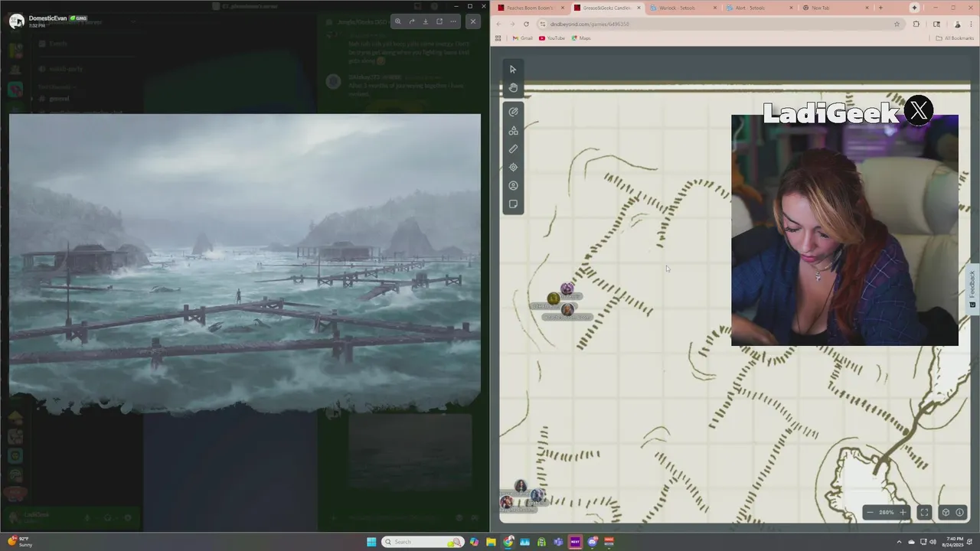Click the Windows taskbar Search box
The height and width of the screenshot is (551, 980).
click(x=423, y=542)
